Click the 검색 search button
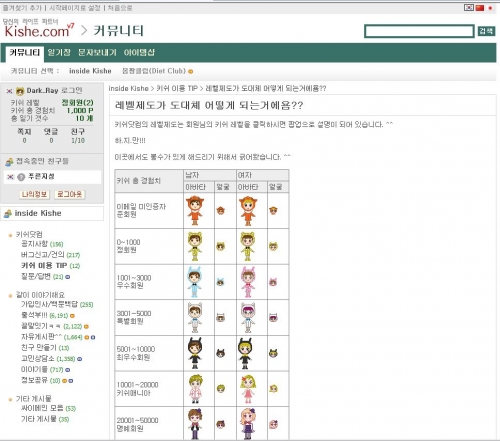The height and width of the screenshot is (441, 500). point(486,31)
